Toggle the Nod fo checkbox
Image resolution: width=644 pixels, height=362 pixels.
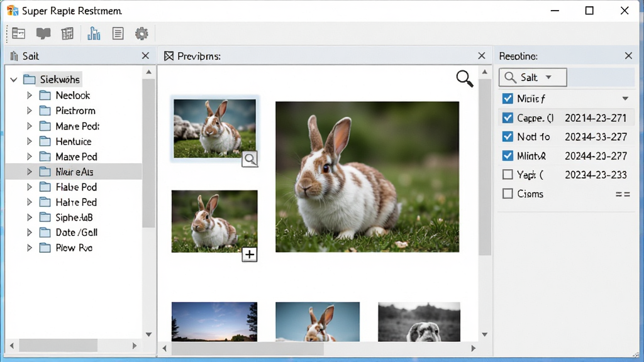tap(508, 136)
